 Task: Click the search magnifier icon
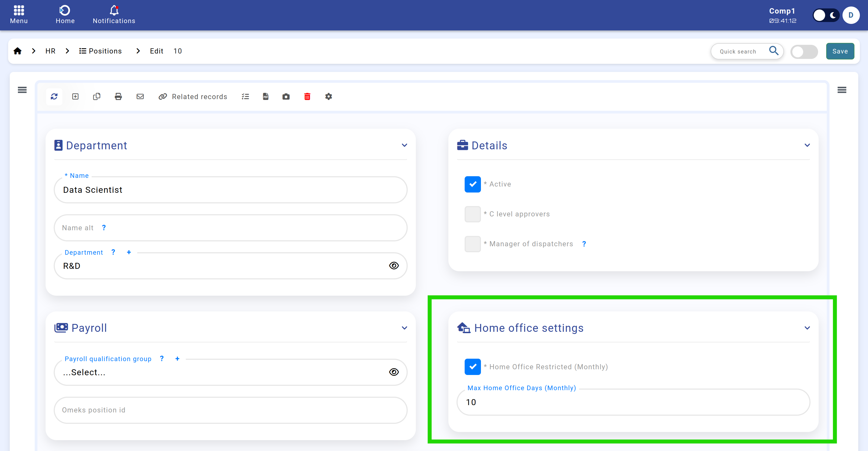[774, 51]
